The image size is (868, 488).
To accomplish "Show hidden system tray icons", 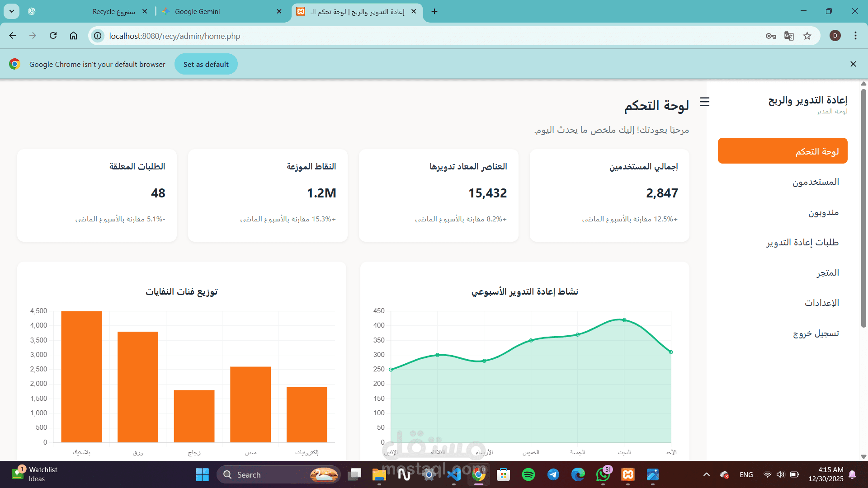I will pos(706,474).
